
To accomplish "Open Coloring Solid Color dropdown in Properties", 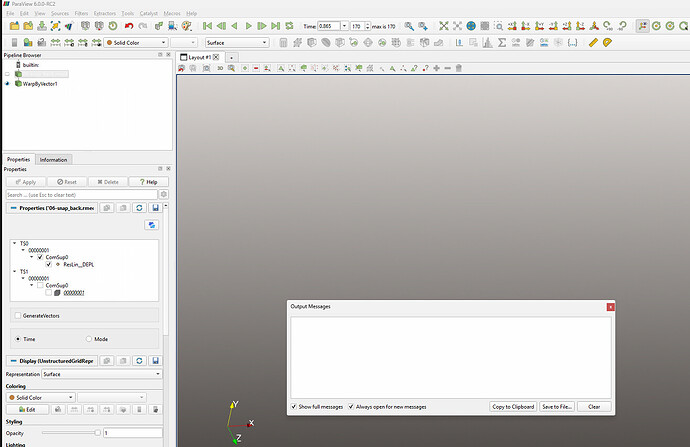I will pyautogui.click(x=41, y=397).
